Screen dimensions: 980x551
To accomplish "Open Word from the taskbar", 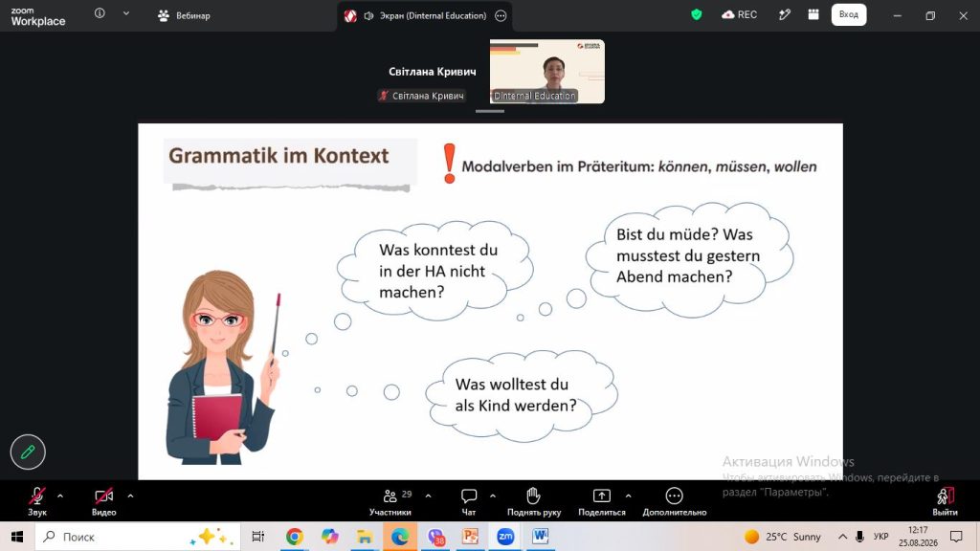I will [541, 537].
